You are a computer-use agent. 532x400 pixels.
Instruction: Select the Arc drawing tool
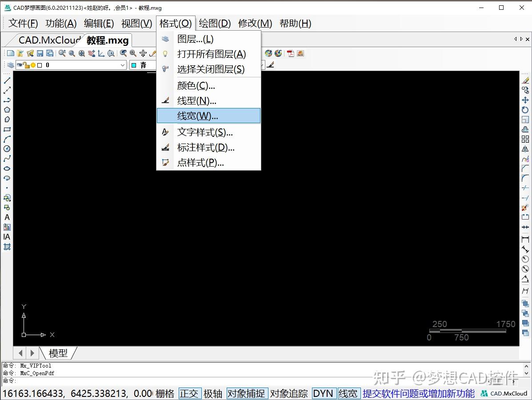pos(7,139)
